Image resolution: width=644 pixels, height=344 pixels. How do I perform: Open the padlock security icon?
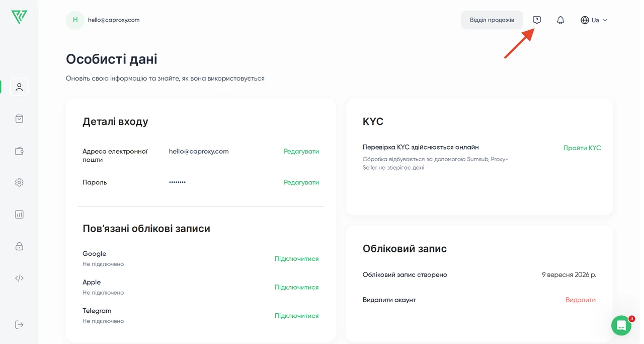click(19, 246)
